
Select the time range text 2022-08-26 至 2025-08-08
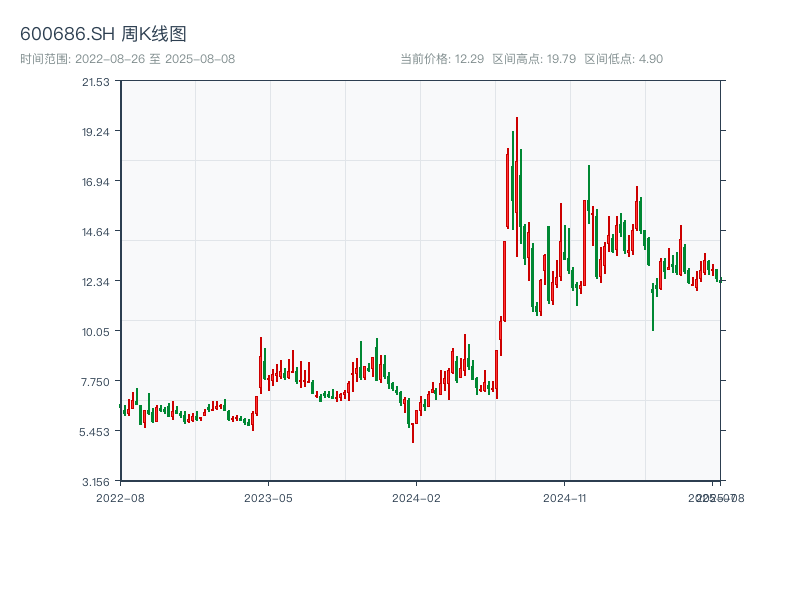155,59
